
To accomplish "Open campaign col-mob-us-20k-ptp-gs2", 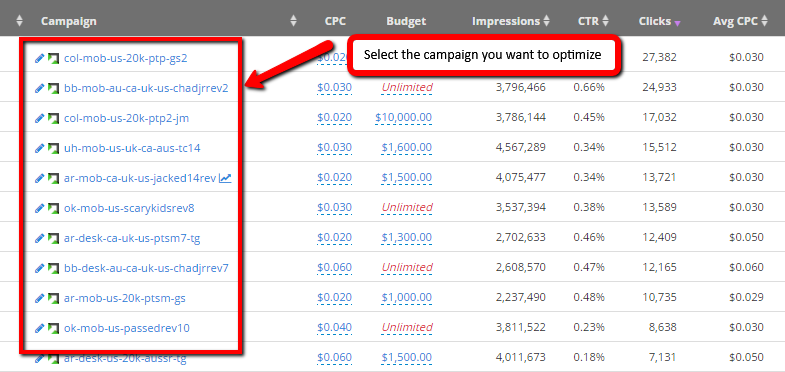I will click(126, 58).
